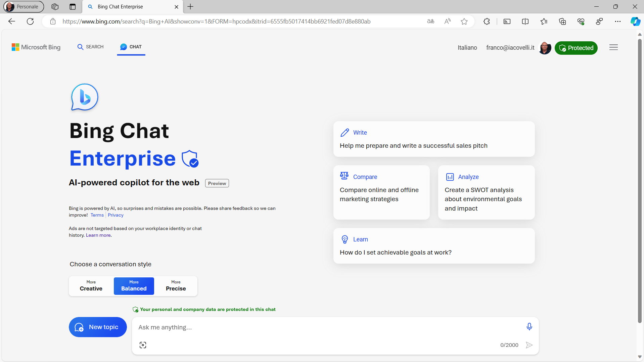Select the Compare marketing strategies card

tap(381, 192)
